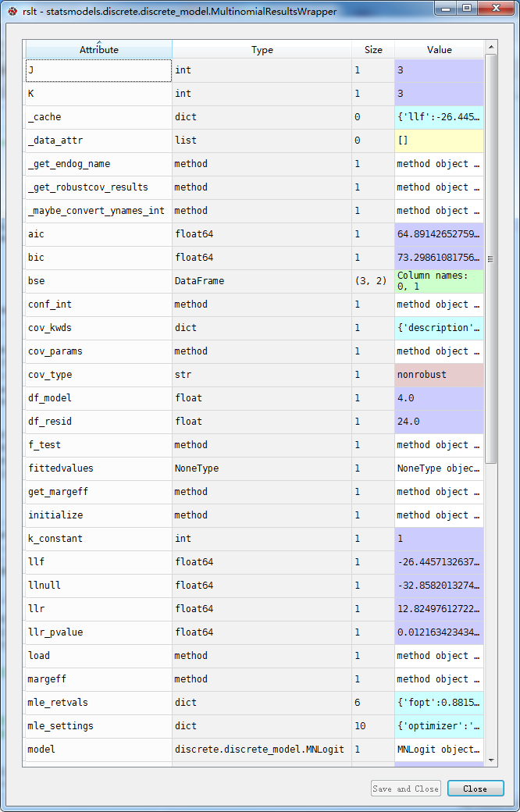The height and width of the screenshot is (812, 520).
Task: Sort rows by the Attribute column header
Action: [x=98, y=49]
